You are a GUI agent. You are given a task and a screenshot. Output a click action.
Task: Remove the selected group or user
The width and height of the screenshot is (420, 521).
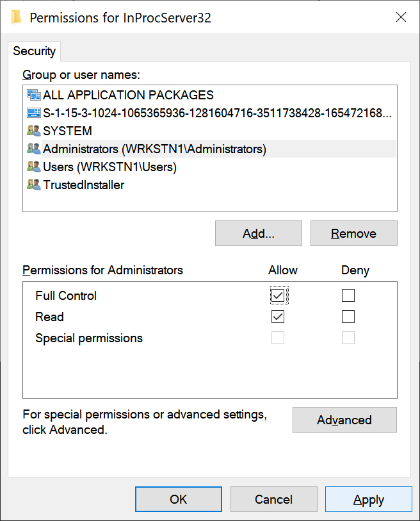tap(353, 233)
